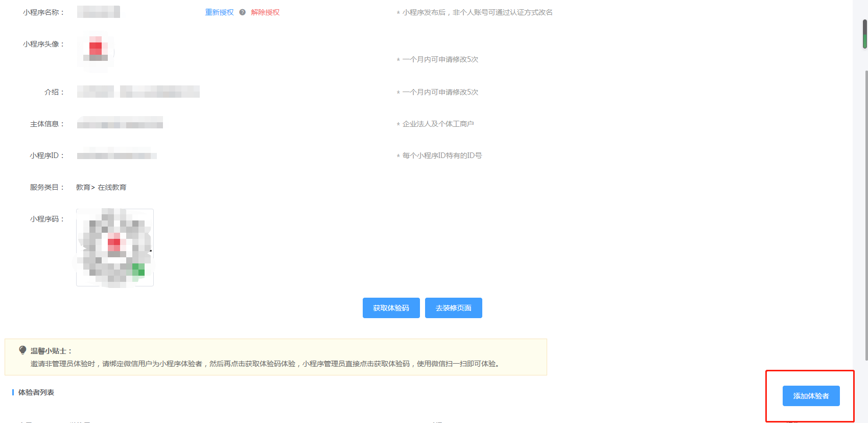
Task: Click the blurred 主体信息 value
Action: click(120, 123)
